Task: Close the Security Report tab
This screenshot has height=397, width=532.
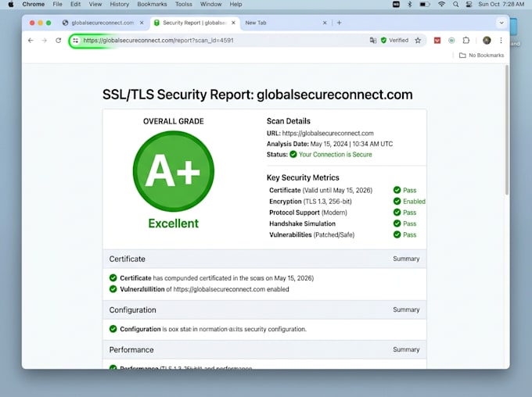Action: (x=233, y=23)
